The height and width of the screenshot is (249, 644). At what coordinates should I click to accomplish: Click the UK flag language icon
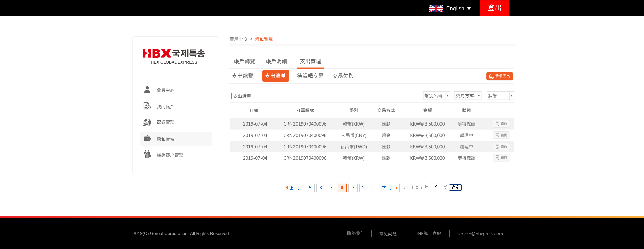(436, 8)
